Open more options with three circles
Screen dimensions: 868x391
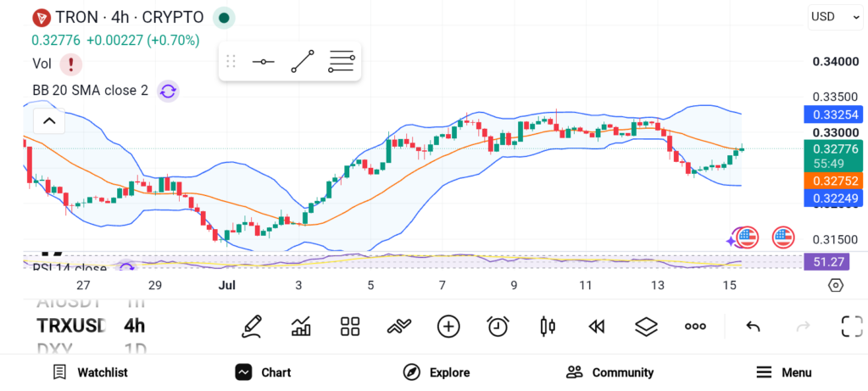click(x=695, y=327)
